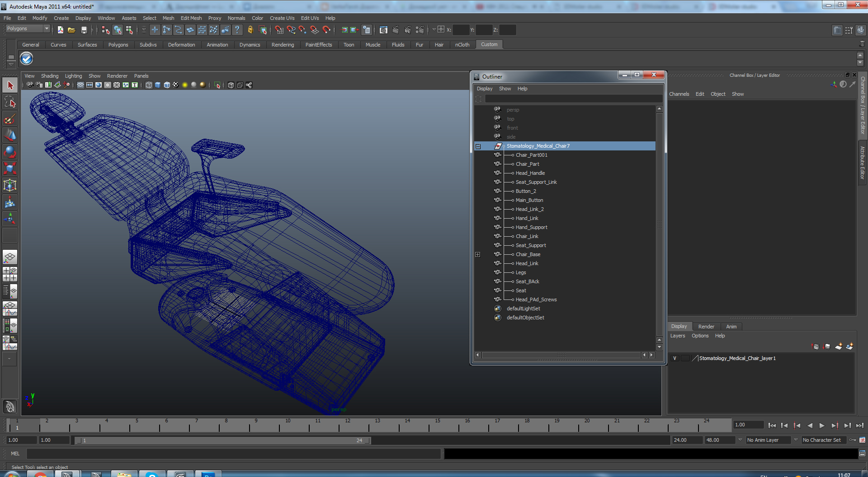
Task: Go to start of playback range
Action: pyautogui.click(x=772, y=426)
